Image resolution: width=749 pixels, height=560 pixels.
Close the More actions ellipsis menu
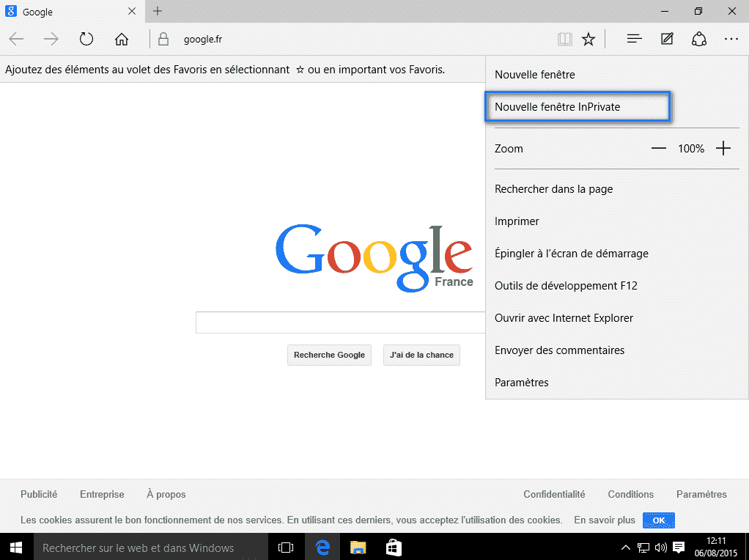pos(731,40)
